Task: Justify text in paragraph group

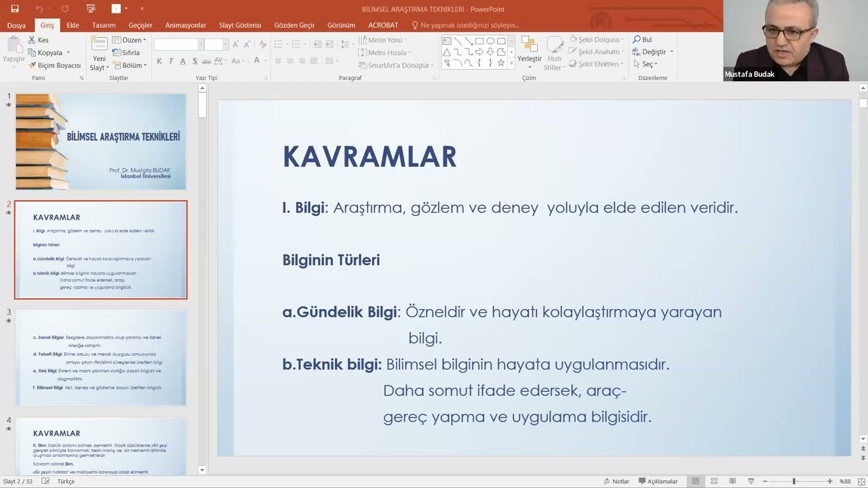Action: 314,61
